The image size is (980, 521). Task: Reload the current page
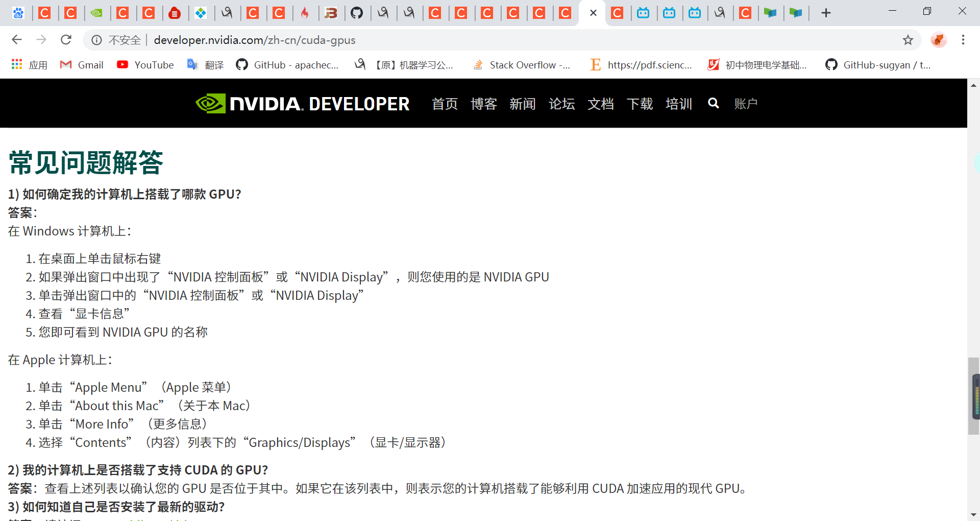point(66,40)
